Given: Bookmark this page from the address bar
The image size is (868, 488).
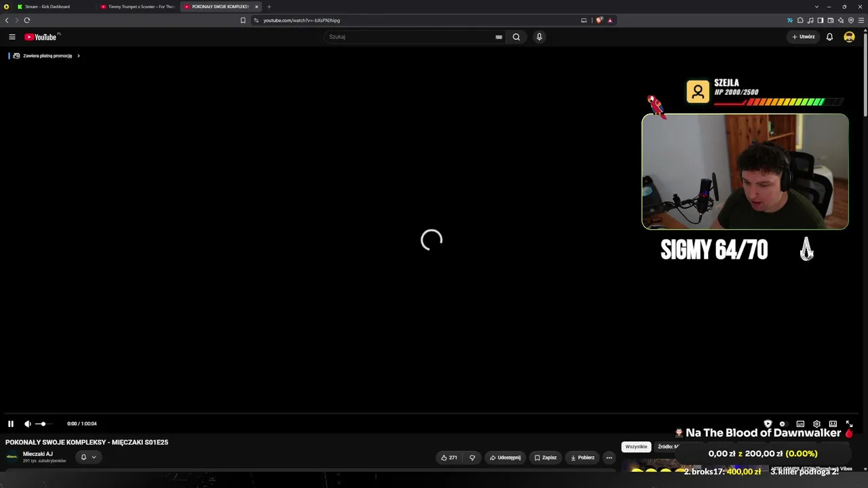Looking at the screenshot, I should coord(243,20).
